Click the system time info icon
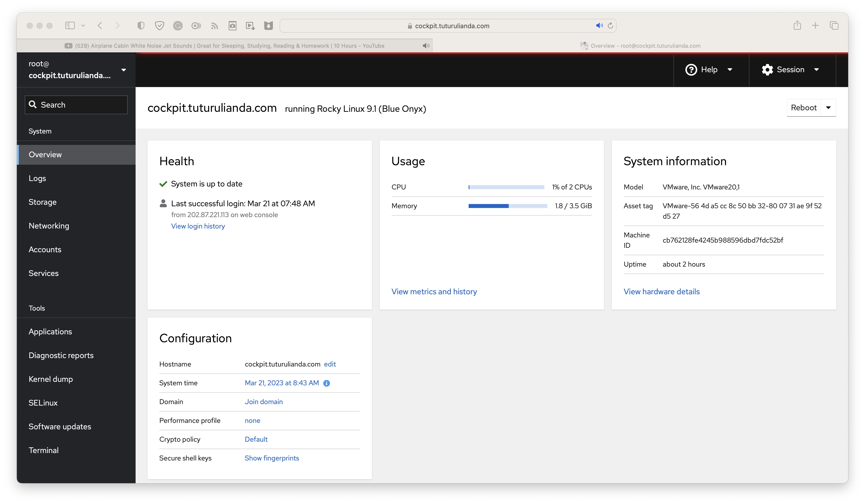 pyautogui.click(x=327, y=383)
